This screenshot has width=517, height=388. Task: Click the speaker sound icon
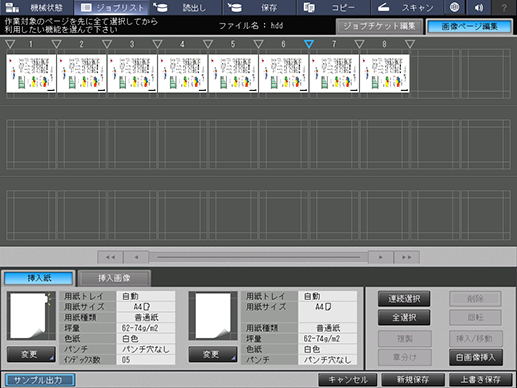(x=479, y=7)
